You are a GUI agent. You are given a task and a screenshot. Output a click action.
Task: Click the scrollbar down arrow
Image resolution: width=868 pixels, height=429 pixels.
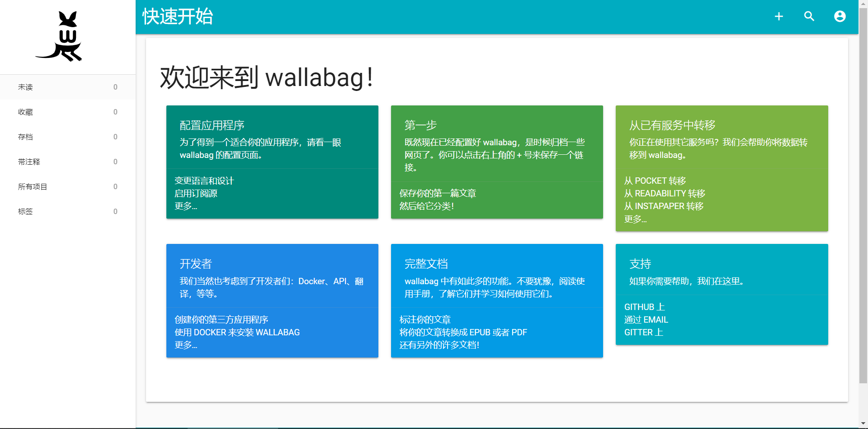pyautogui.click(x=863, y=424)
